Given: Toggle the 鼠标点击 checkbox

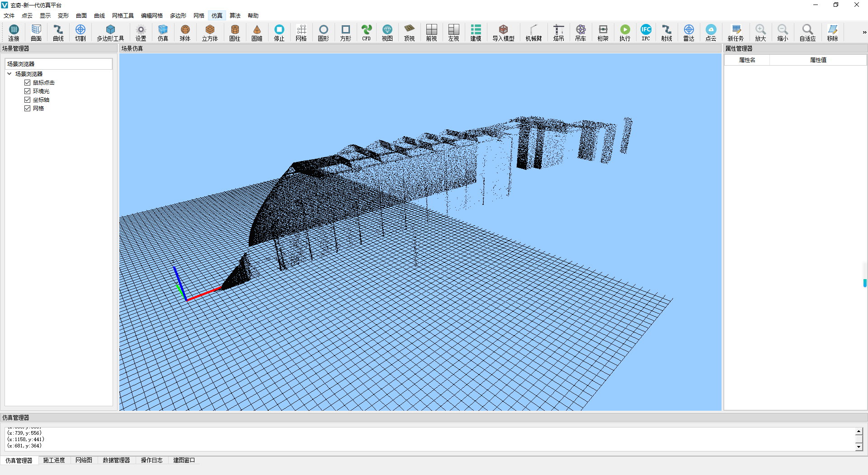Looking at the screenshot, I should [x=28, y=83].
